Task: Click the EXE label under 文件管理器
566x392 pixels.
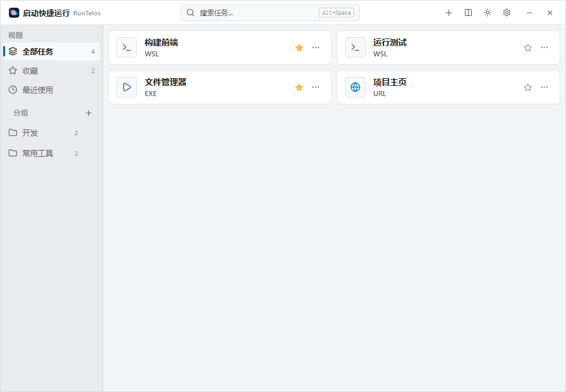Action: [150, 94]
